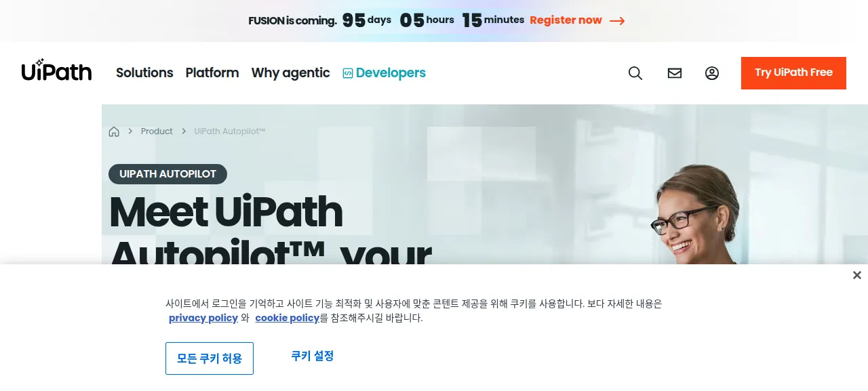
Task: Select the Product breadcrumb link
Action: point(157,131)
